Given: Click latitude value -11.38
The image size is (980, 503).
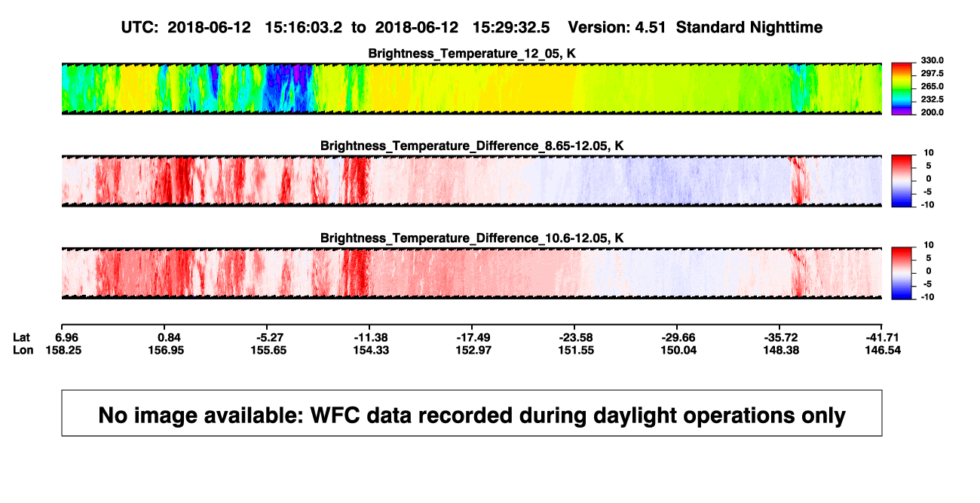Looking at the screenshot, I should pos(371,337).
